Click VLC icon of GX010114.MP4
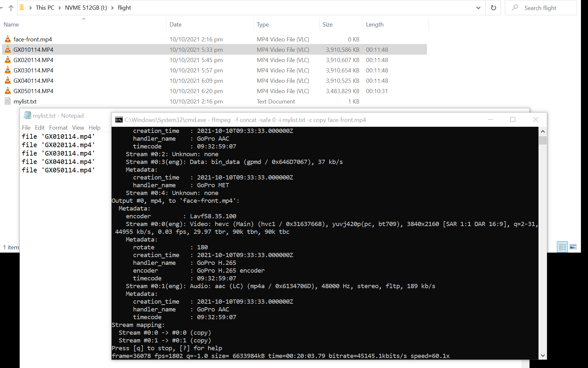 [8, 49]
